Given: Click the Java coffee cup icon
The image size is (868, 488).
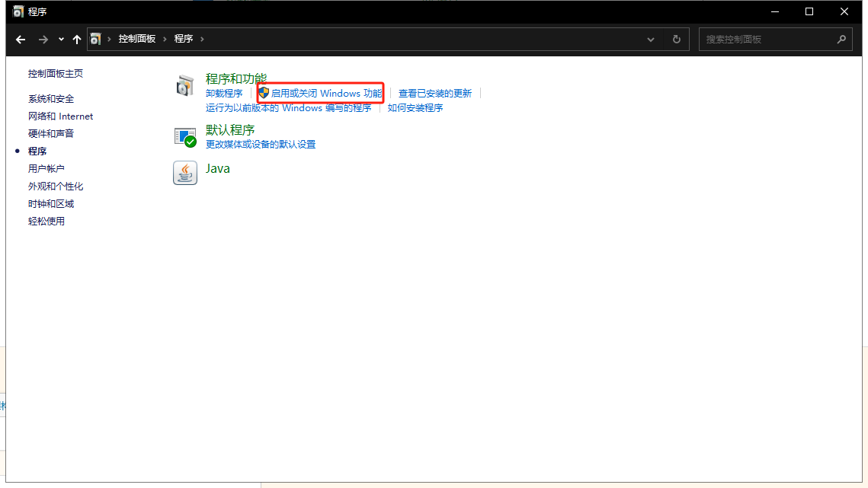Looking at the screenshot, I should click(185, 173).
